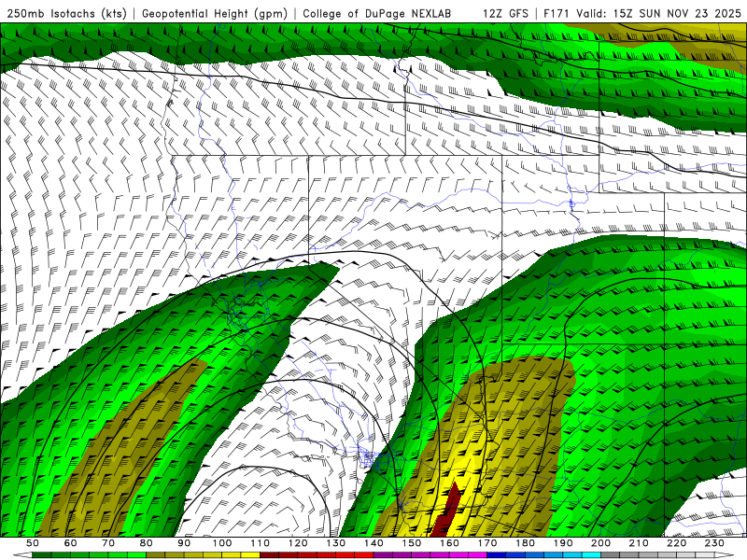Click the 150 kt color scale label
Screen dimensions: 747x560
coord(412,543)
